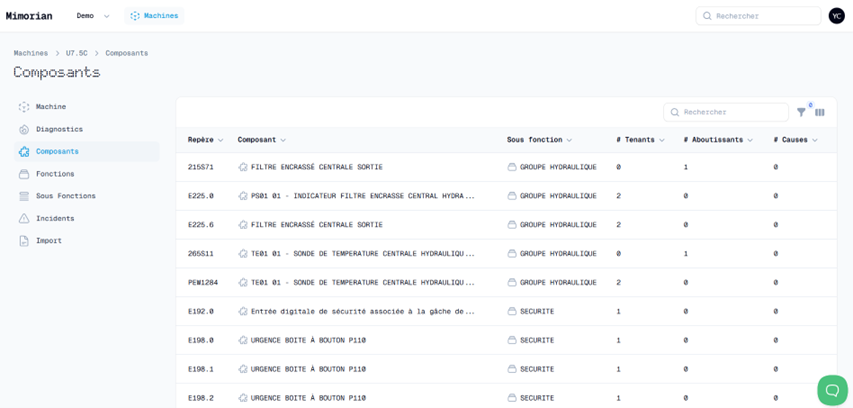Open Fonctions in the sidebar

point(87,174)
